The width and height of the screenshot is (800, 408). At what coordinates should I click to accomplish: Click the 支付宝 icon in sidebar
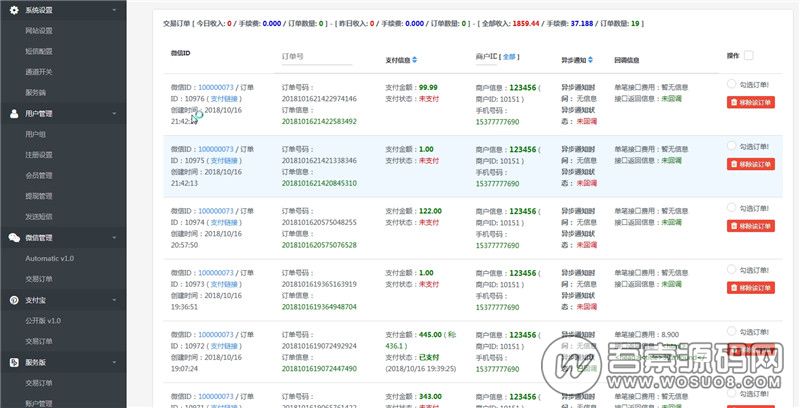pos(14,300)
